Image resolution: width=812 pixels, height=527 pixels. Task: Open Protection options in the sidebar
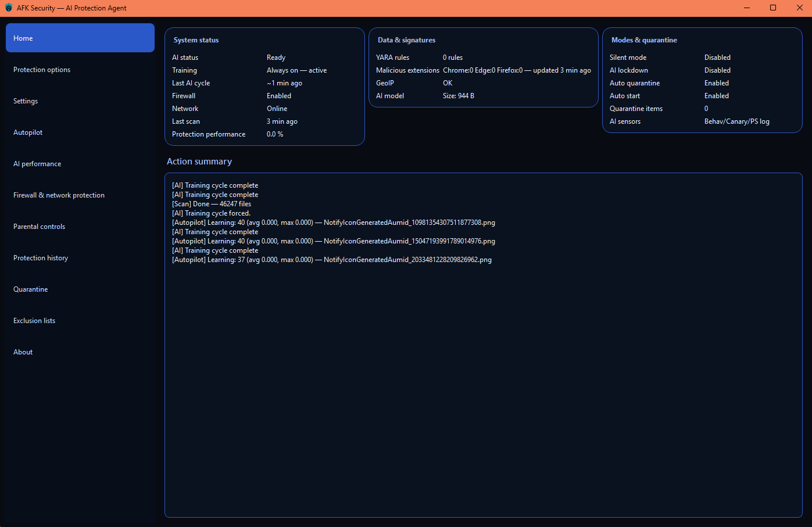tap(42, 70)
